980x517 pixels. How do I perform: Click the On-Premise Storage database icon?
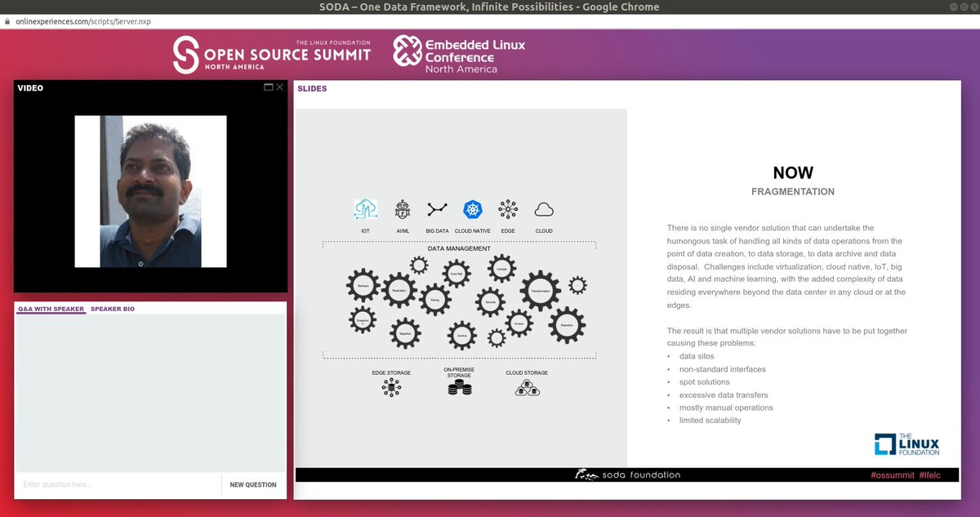[x=460, y=388]
